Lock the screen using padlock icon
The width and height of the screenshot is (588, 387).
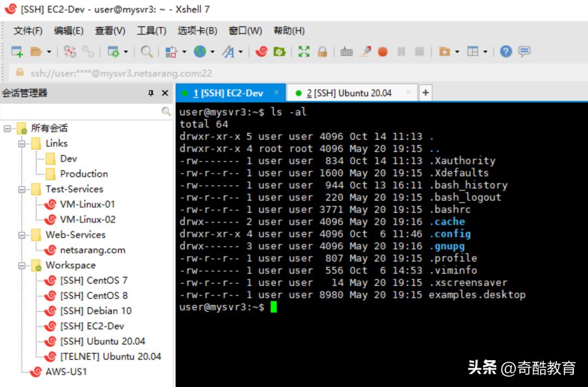[321, 52]
